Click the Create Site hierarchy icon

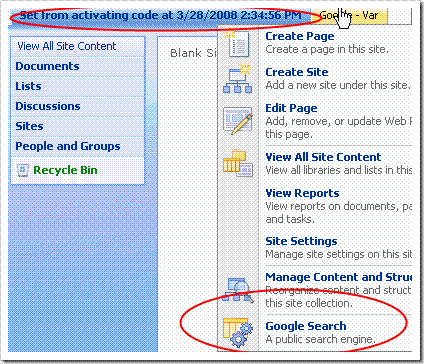[x=237, y=79]
